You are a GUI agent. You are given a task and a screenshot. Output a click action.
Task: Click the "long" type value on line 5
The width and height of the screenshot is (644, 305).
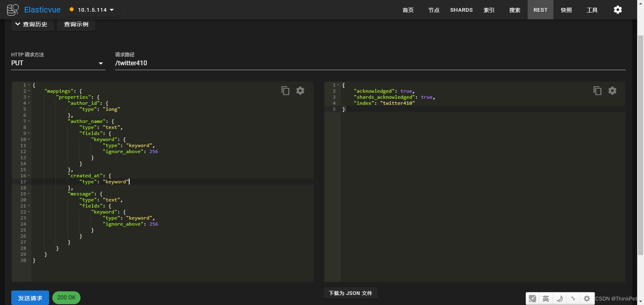click(x=111, y=109)
